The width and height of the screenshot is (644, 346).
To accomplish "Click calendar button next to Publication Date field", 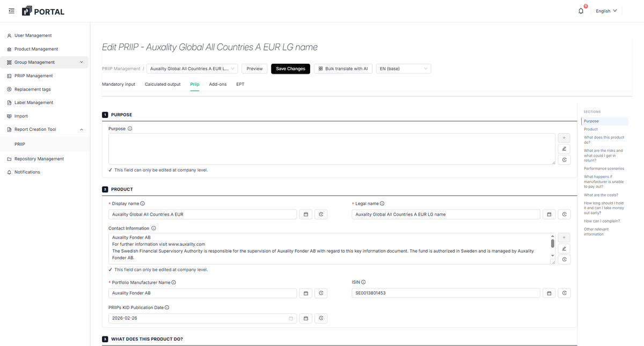I will pos(306,318).
